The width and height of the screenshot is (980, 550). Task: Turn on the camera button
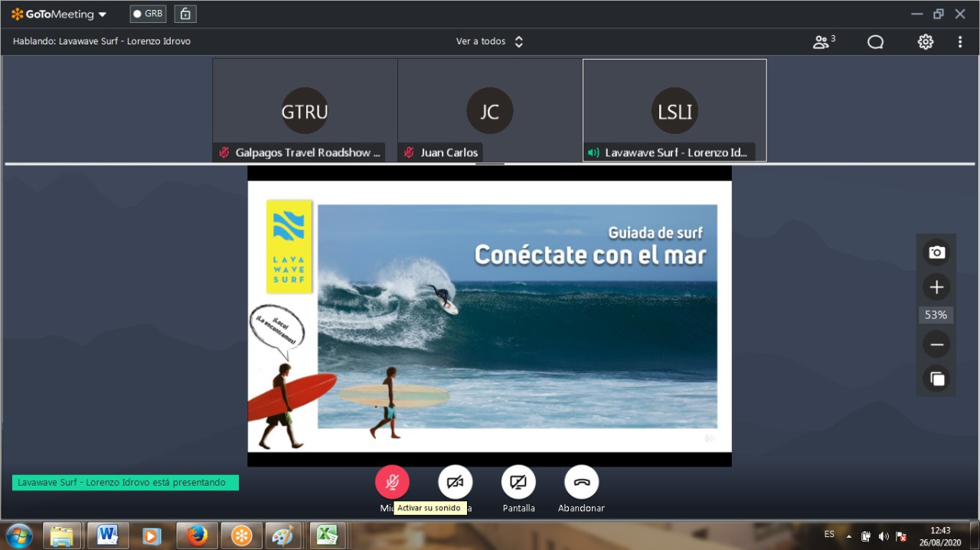(x=455, y=482)
